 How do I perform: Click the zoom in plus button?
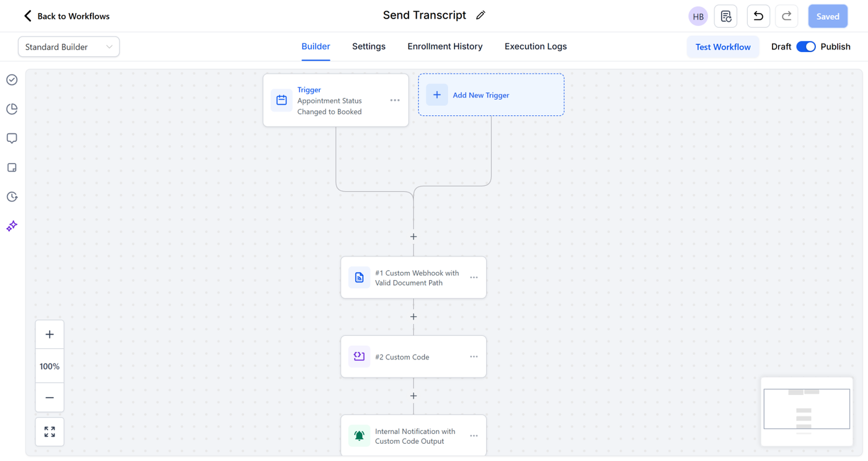pos(50,335)
